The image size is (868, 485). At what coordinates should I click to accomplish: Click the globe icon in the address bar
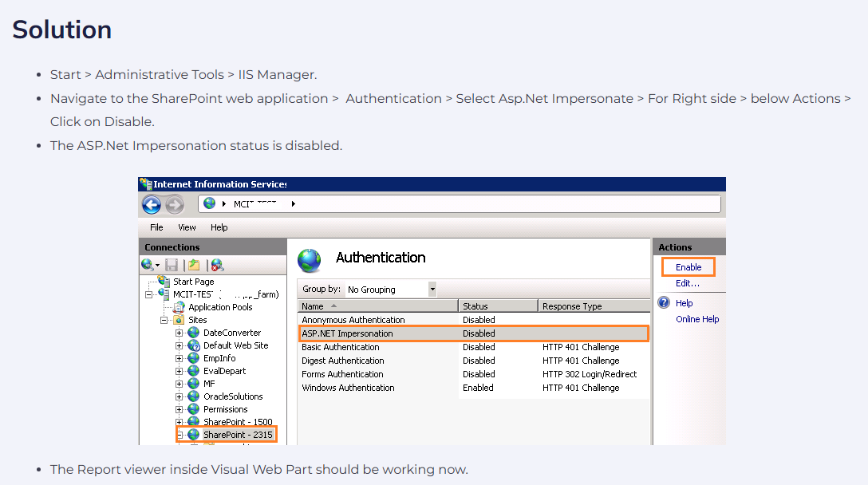click(x=209, y=203)
